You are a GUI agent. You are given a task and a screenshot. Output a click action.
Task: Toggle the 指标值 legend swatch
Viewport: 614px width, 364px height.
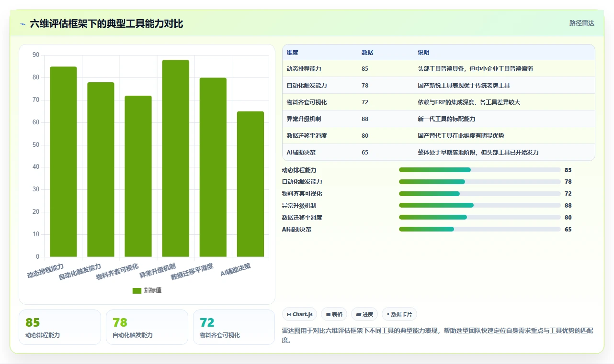pyautogui.click(x=137, y=290)
